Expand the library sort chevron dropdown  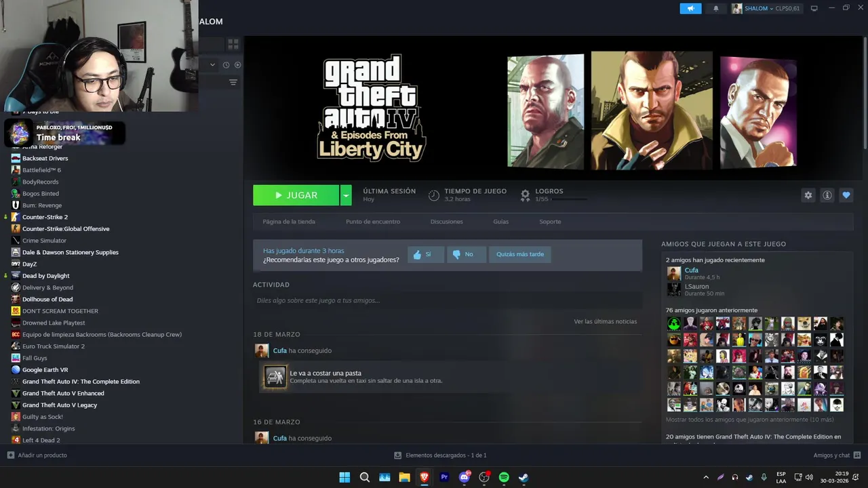tap(212, 65)
